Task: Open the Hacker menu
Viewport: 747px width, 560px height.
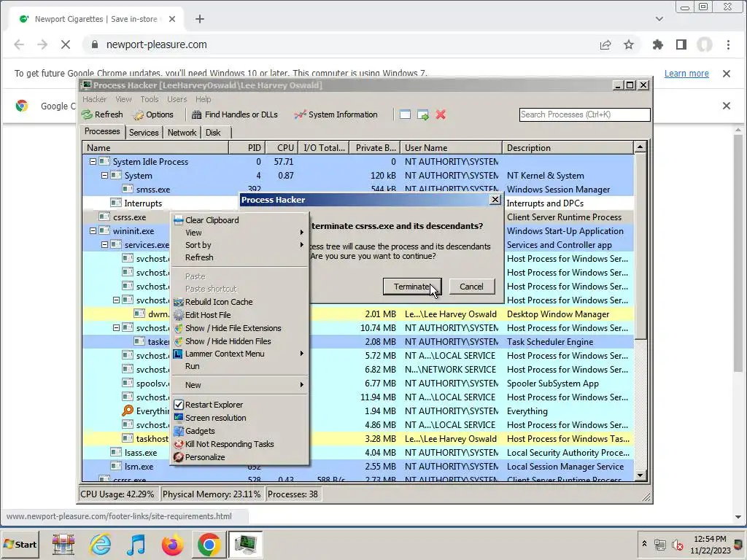Action: tap(94, 99)
